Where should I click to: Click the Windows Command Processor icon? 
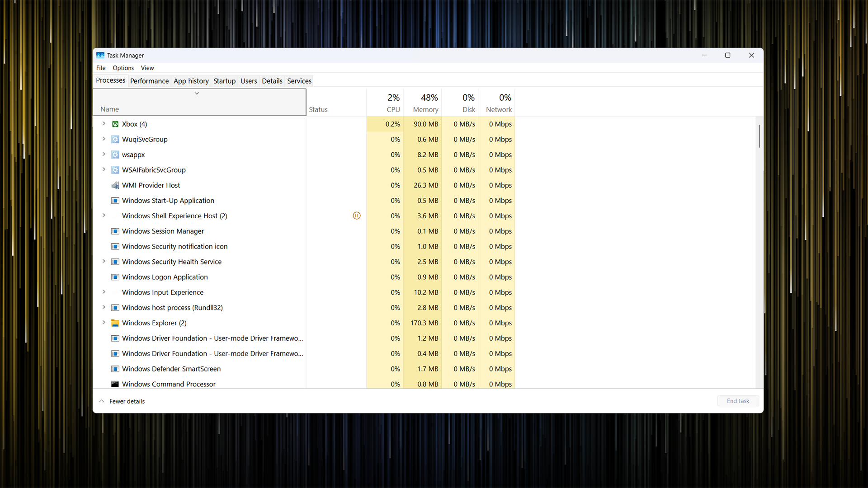point(115,384)
